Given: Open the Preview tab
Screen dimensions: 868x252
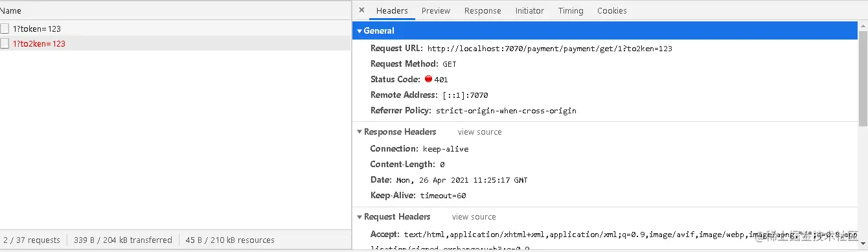Looking at the screenshot, I should pos(436,10).
